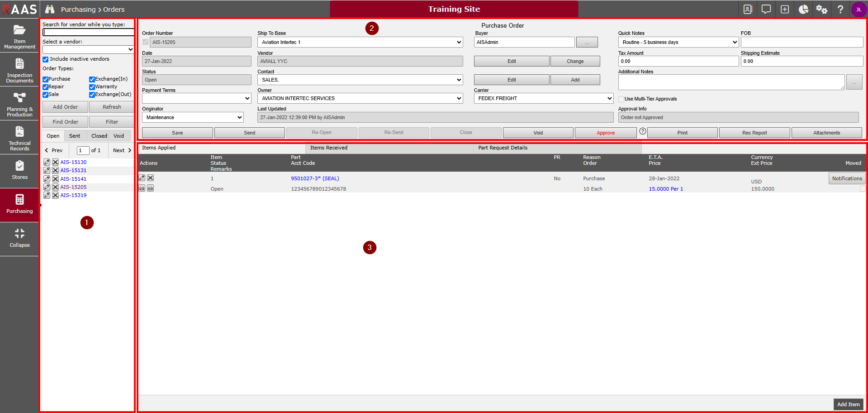Click delete X icon for AIS-15319
The height and width of the screenshot is (413, 868).
(55, 195)
